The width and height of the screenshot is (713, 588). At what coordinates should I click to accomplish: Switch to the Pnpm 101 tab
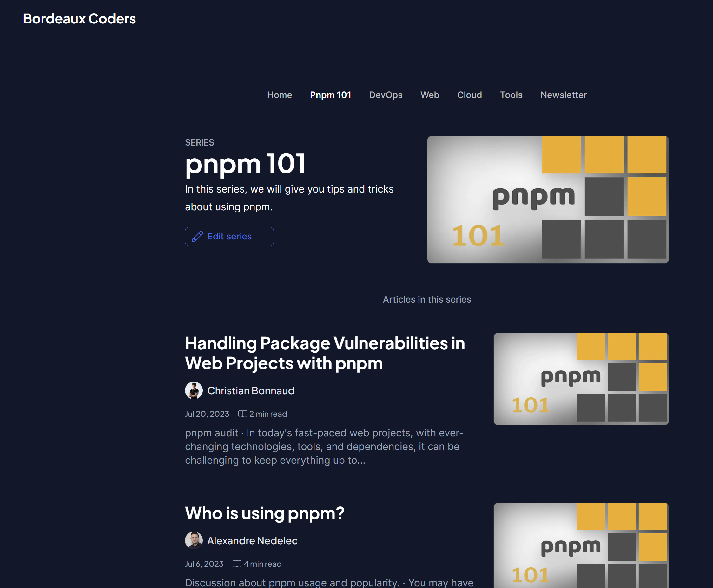point(330,95)
